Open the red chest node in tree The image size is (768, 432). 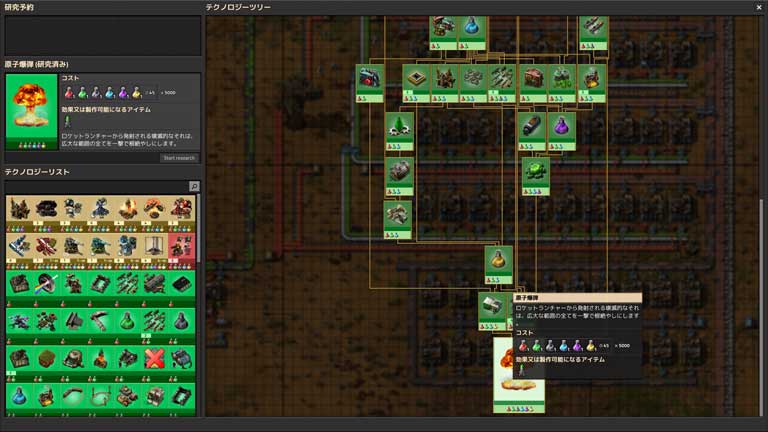point(533,83)
